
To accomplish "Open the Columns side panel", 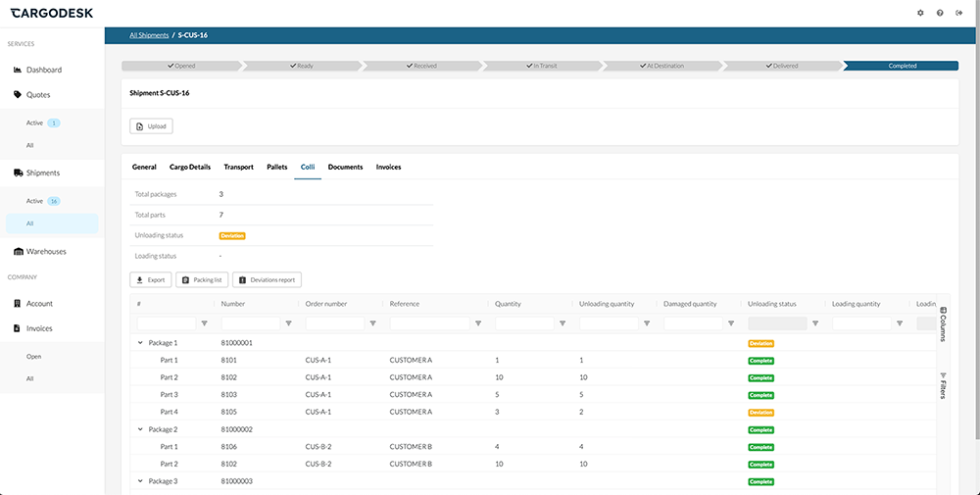I will 943,323.
